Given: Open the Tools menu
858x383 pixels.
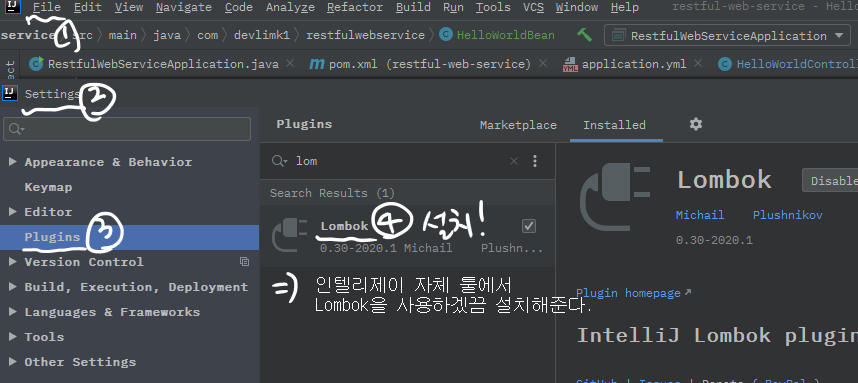Looking at the screenshot, I should point(493,7).
